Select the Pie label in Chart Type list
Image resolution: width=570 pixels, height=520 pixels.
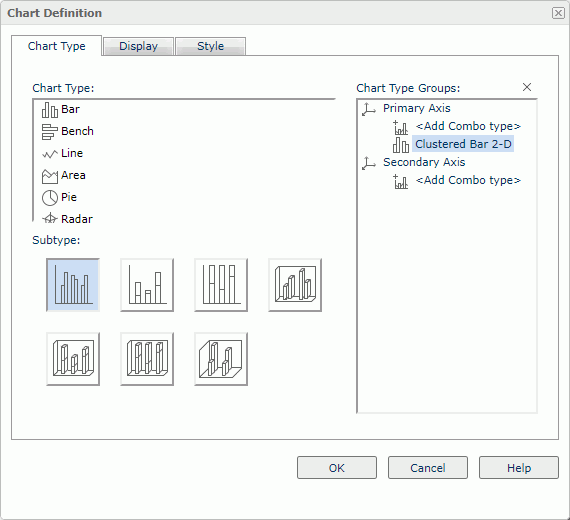(69, 197)
